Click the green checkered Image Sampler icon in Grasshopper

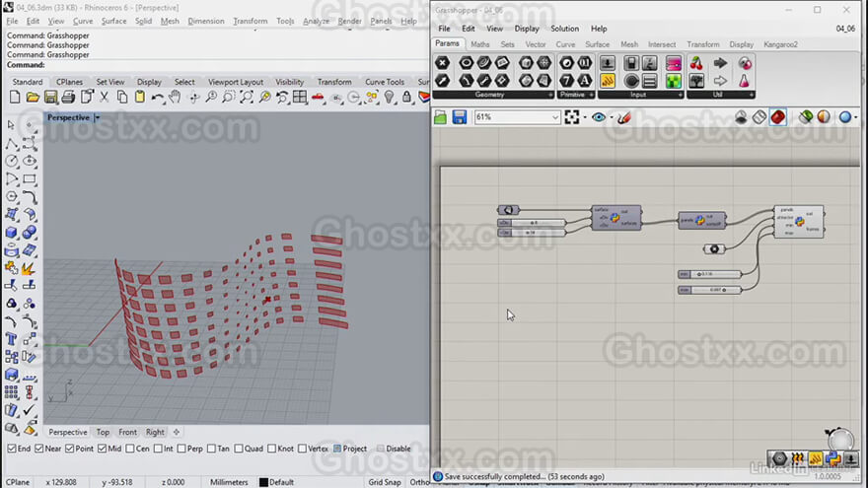pyautogui.click(x=673, y=81)
